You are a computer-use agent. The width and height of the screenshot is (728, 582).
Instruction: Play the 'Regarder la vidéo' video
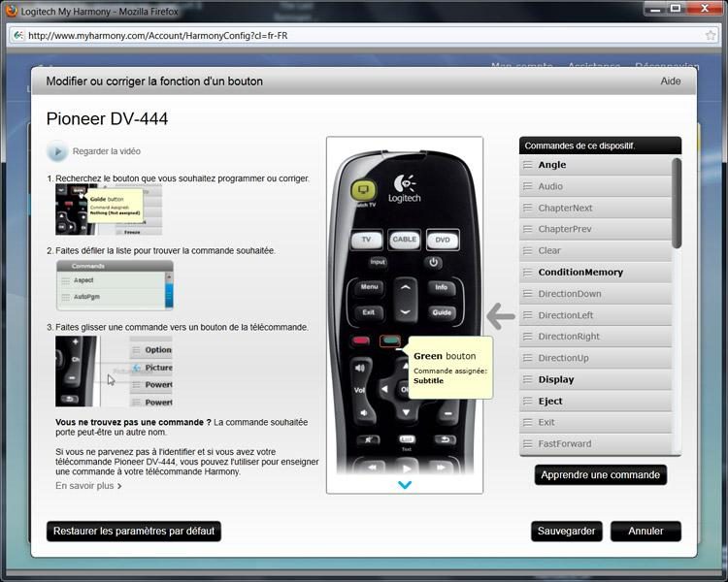[57, 151]
